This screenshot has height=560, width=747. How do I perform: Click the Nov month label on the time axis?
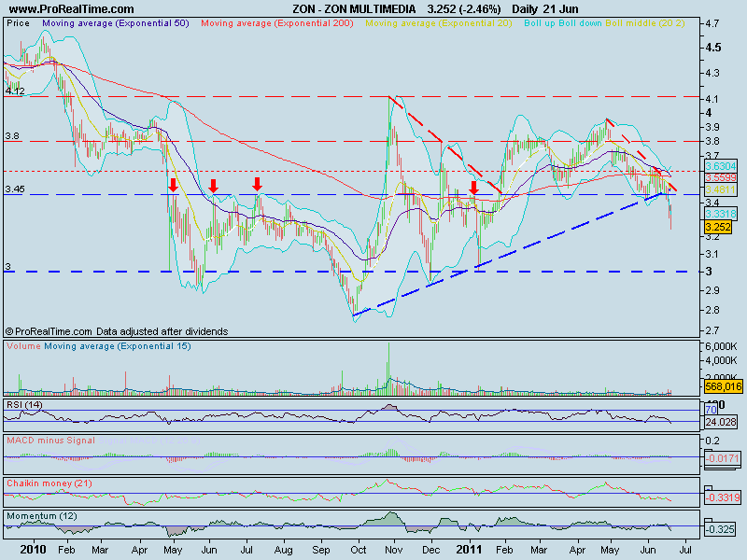(394, 550)
